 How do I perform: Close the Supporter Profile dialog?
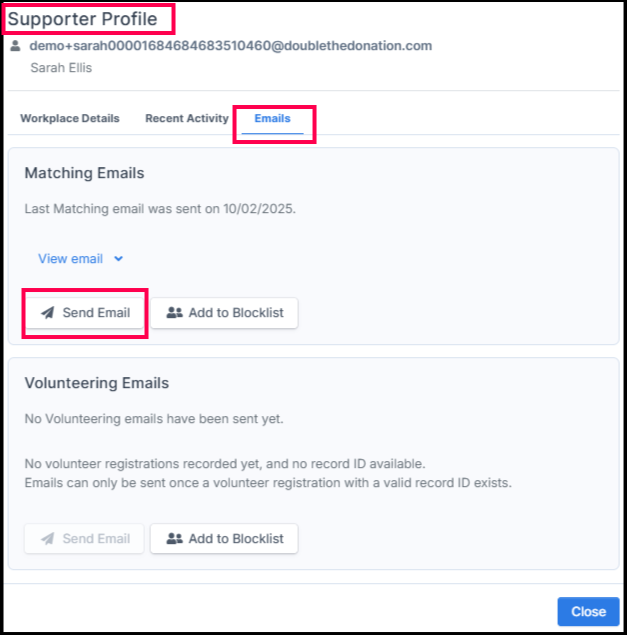click(x=588, y=612)
